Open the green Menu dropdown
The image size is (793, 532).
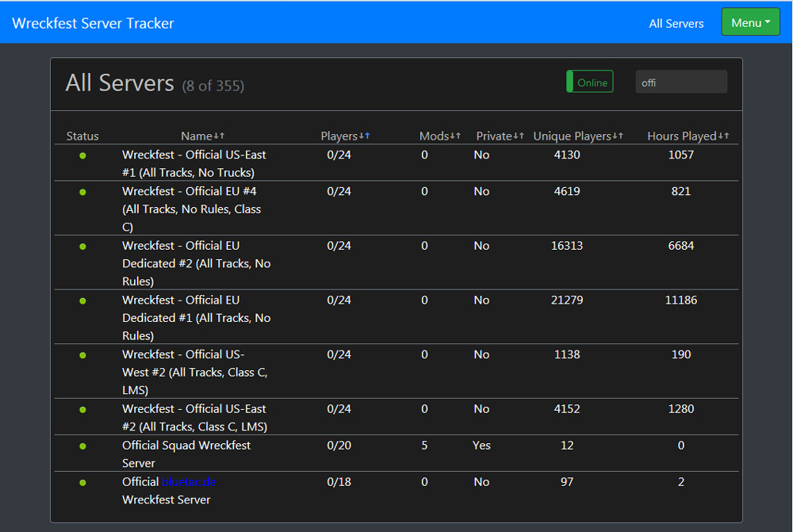[750, 22]
